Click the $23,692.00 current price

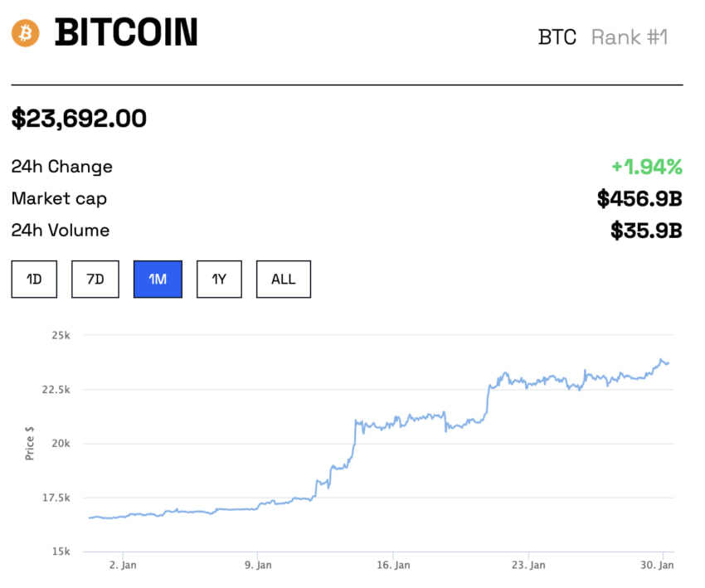(x=79, y=119)
